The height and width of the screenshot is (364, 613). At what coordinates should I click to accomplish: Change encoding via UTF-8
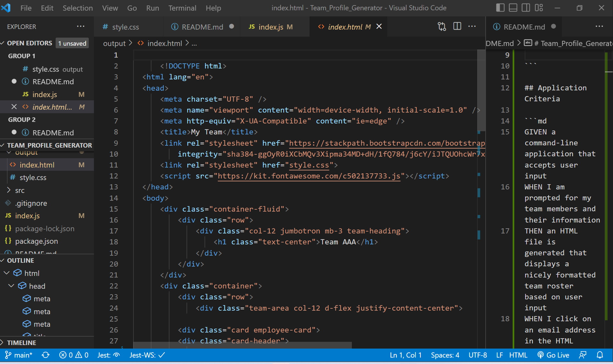coord(478,355)
